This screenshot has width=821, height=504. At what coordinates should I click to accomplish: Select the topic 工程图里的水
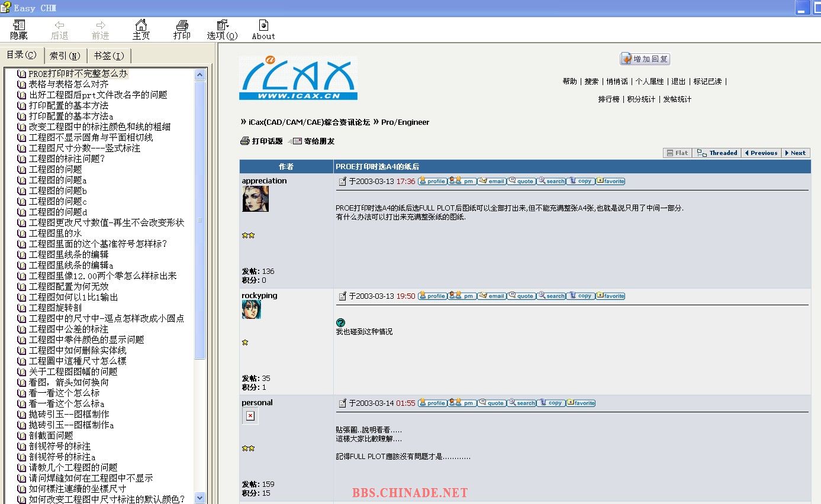pos(56,233)
